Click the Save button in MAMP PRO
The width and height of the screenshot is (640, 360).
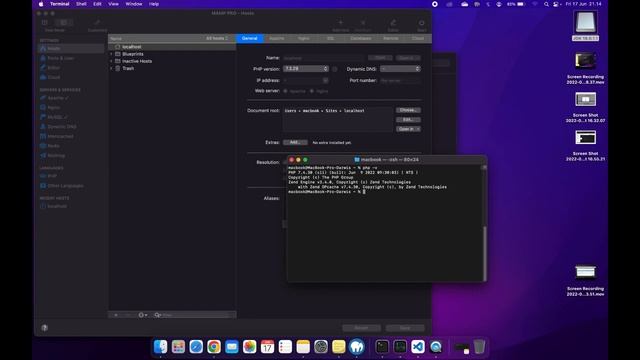tap(405, 328)
